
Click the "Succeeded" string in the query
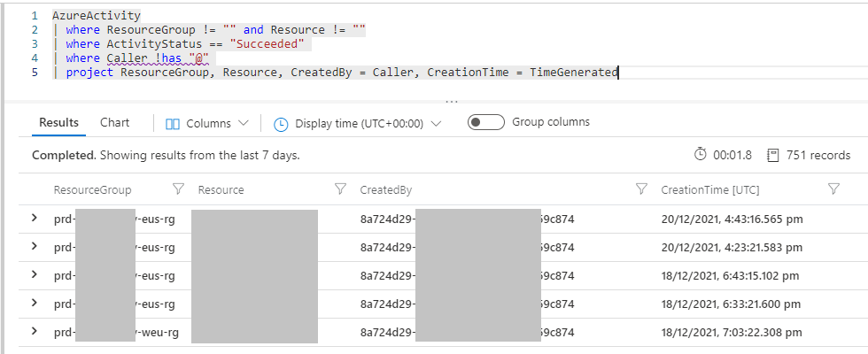point(267,43)
